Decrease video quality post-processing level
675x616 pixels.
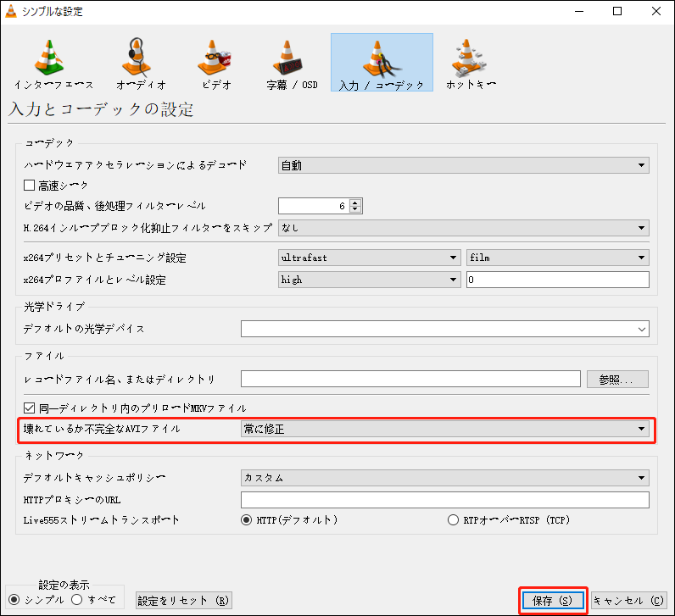coord(355,209)
